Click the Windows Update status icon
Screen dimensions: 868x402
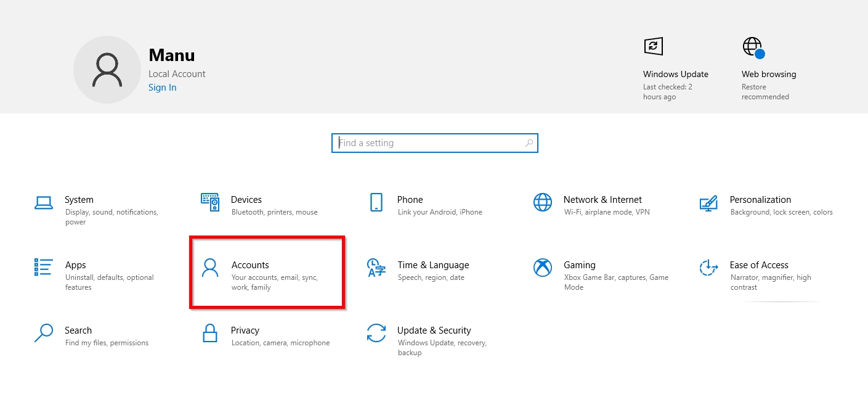click(653, 46)
